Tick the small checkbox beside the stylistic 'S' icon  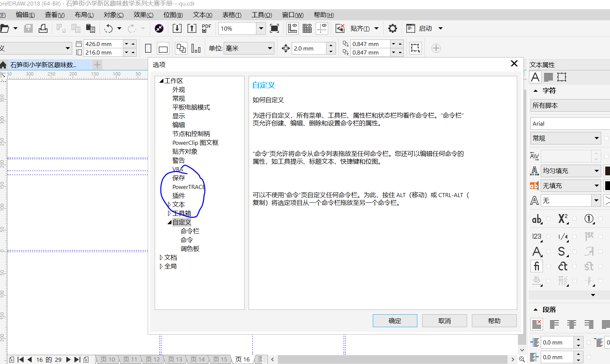pyautogui.click(x=574, y=251)
